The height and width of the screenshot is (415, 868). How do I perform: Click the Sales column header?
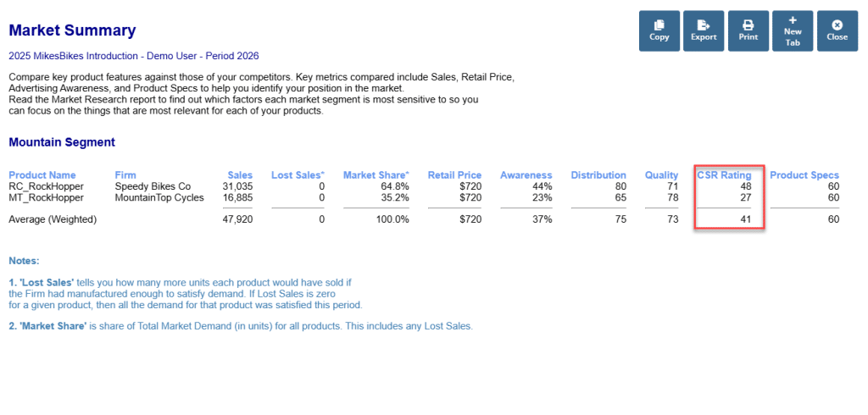(x=241, y=175)
